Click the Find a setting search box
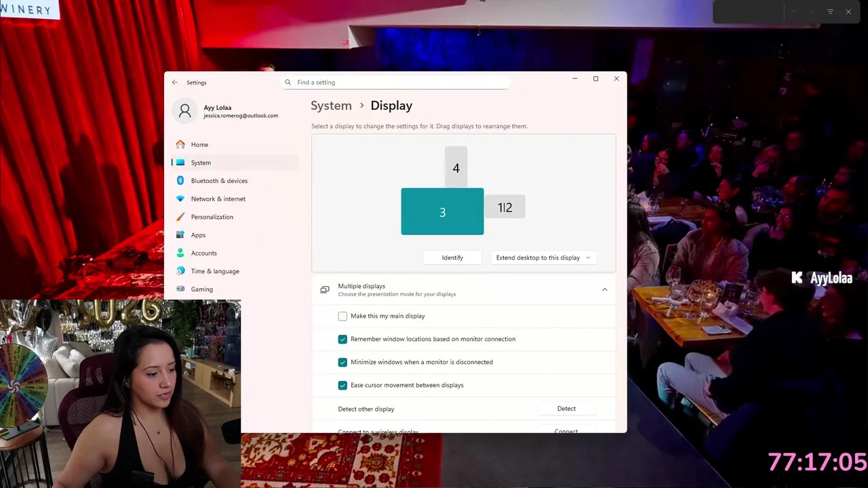Viewport: 868px width, 488px height. 395,83
